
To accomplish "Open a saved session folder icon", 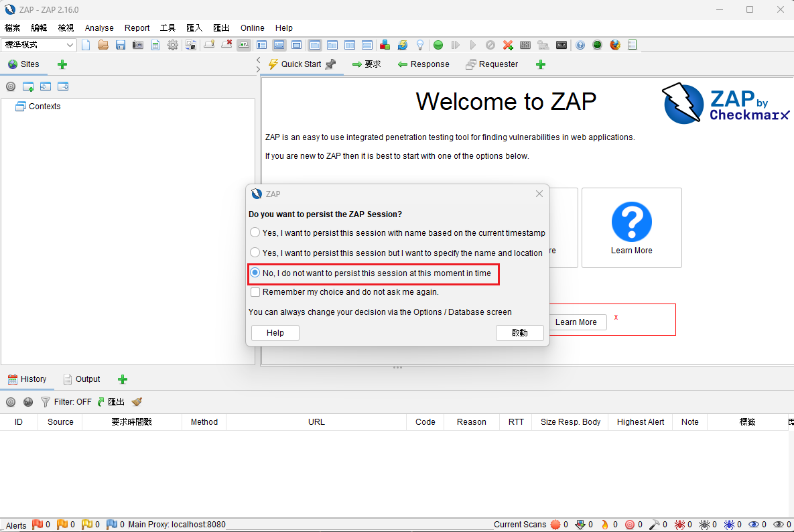I will click(x=104, y=45).
